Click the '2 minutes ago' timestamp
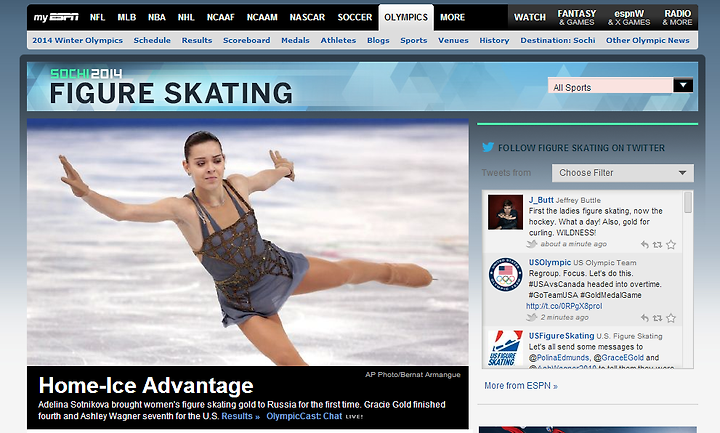Image resolution: width=720 pixels, height=433 pixels. click(564, 317)
